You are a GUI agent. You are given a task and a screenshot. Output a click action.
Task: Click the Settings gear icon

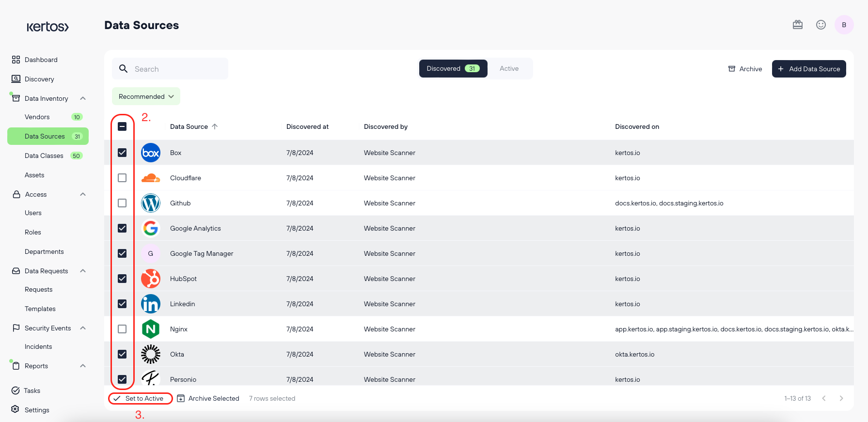point(16,409)
